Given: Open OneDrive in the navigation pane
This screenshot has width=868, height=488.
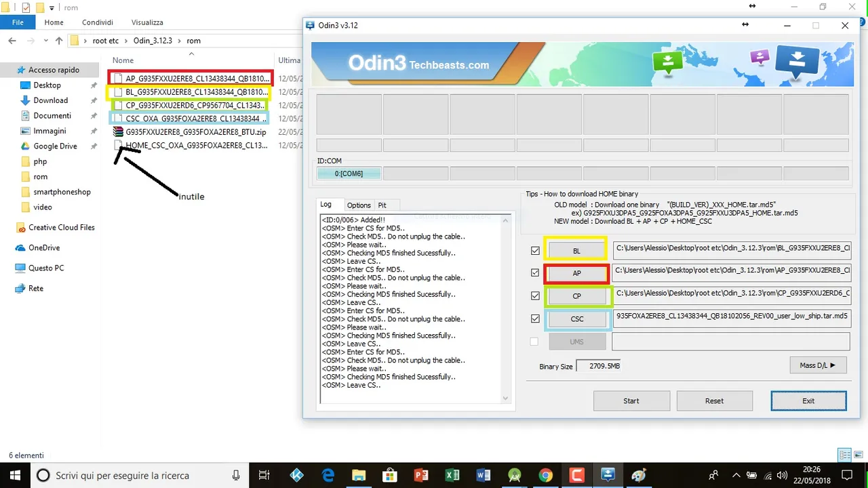Looking at the screenshot, I should 44,248.
